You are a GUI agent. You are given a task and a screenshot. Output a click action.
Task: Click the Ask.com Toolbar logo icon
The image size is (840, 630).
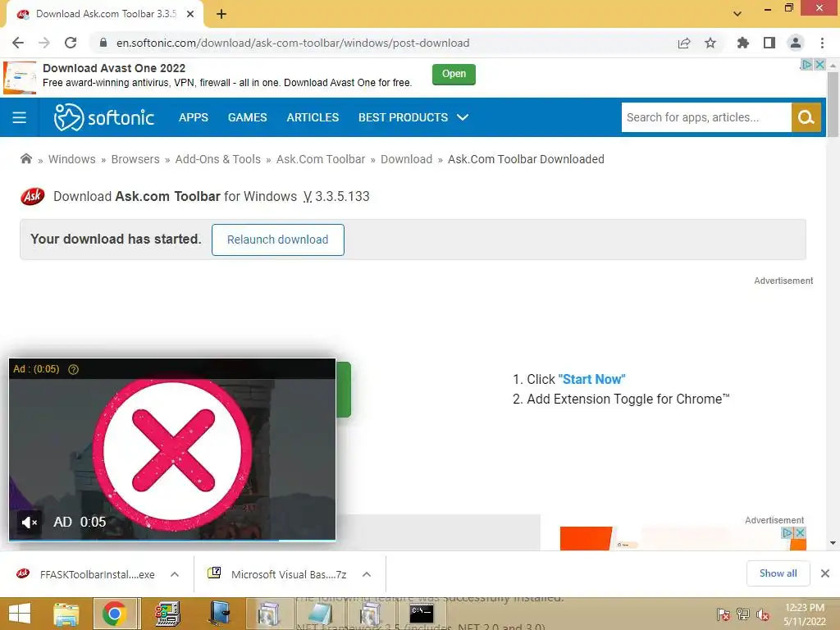pyautogui.click(x=32, y=197)
